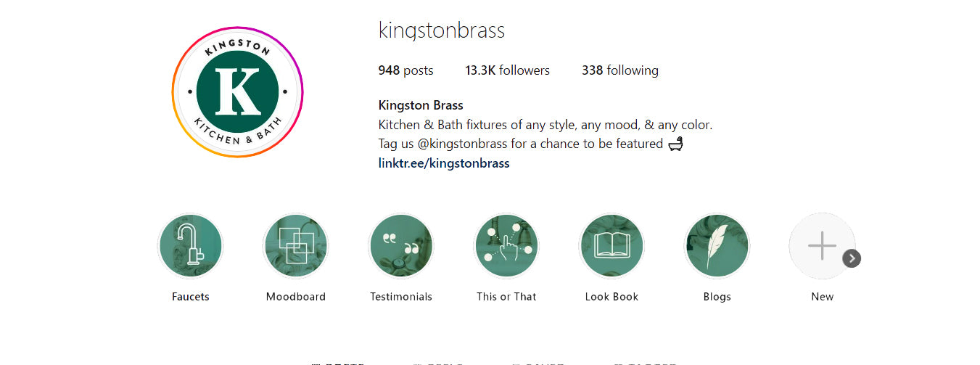This screenshot has height=365, width=980.
Task: Click the This or That text label
Action: tap(506, 297)
